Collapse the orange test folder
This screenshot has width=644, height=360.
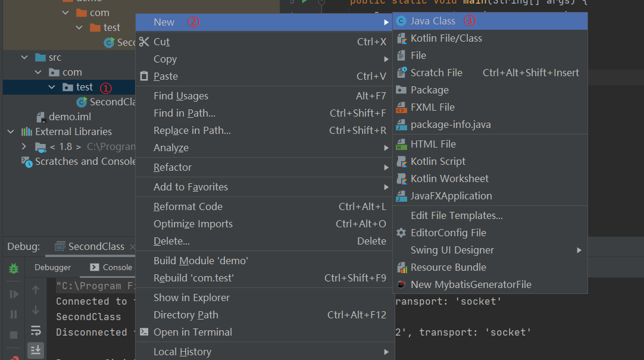pyautogui.click(x=79, y=27)
